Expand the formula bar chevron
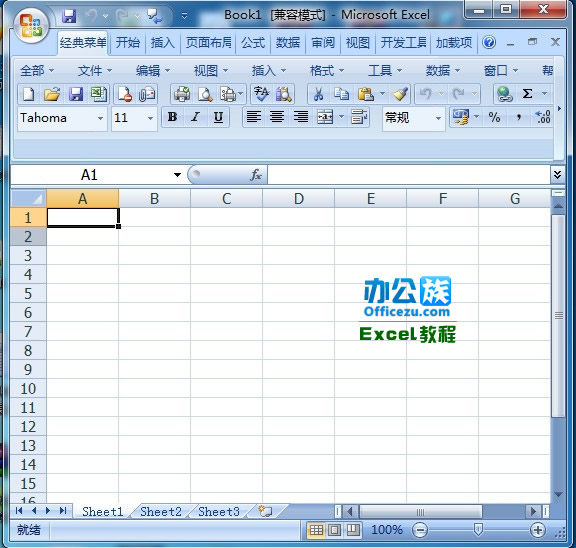The height and width of the screenshot is (548, 576). [x=557, y=174]
